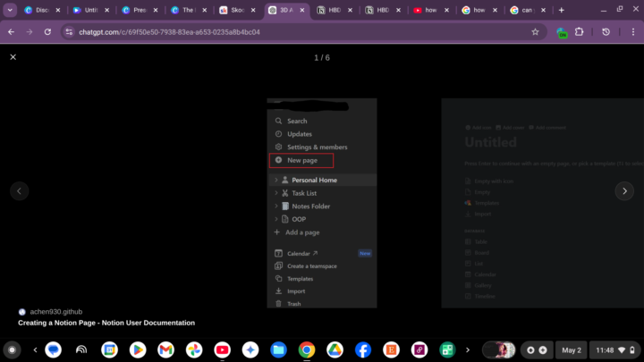The image size is (644, 362).
Task: Close the active 3D A tab
Action: 302,10
